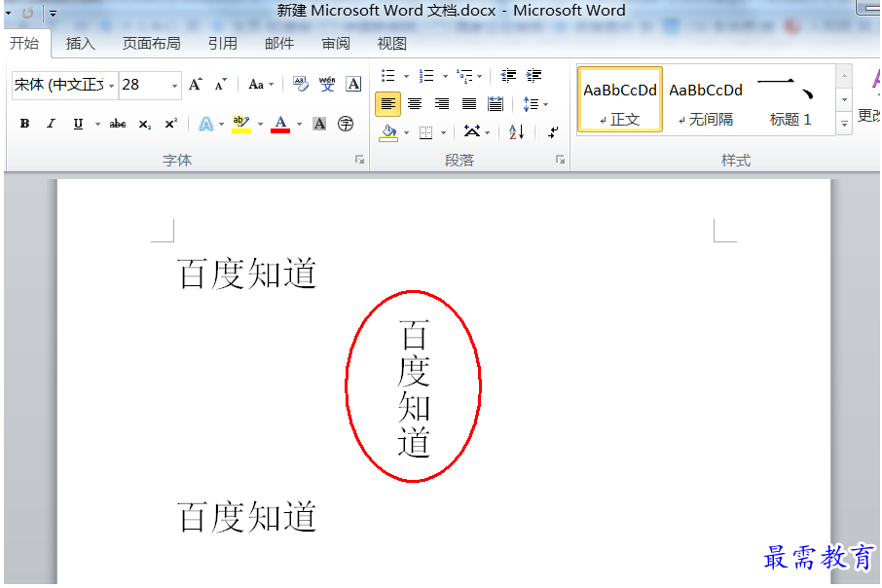Toggle Center alignment

click(415, 104)
